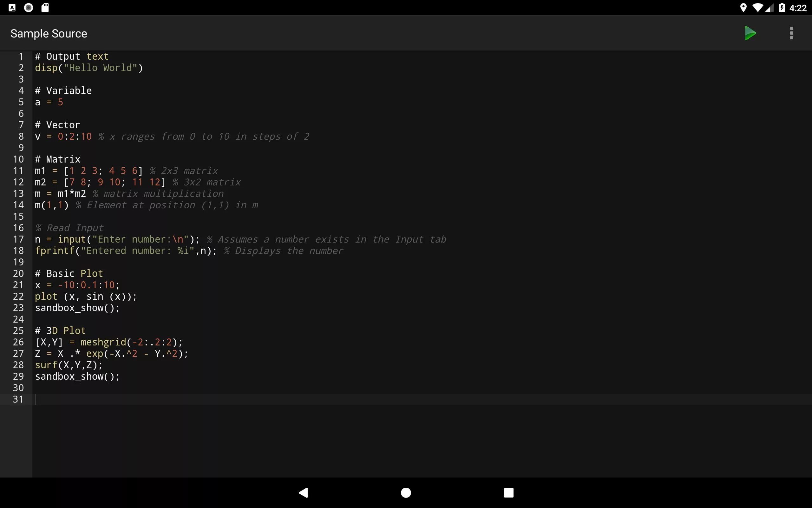Click the '# Variable' comment line
This screenshot has height=508, width=812.
click(x=63, y=91)
